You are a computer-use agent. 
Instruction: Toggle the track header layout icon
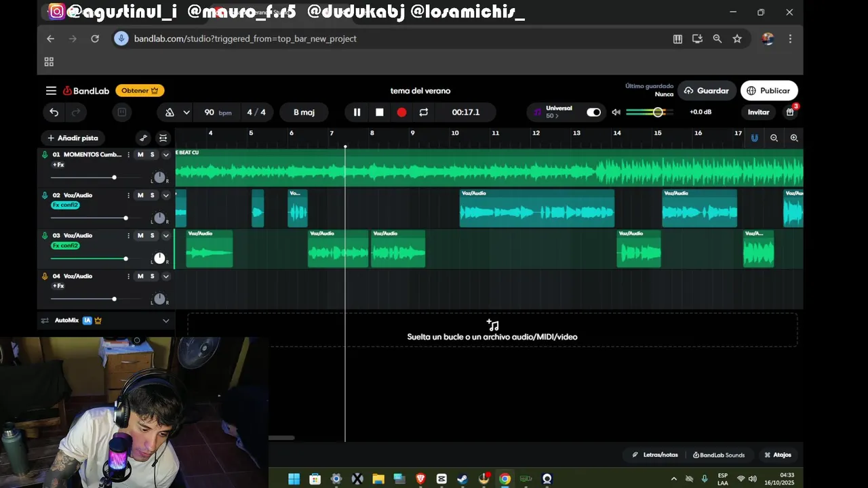point(163,138)
